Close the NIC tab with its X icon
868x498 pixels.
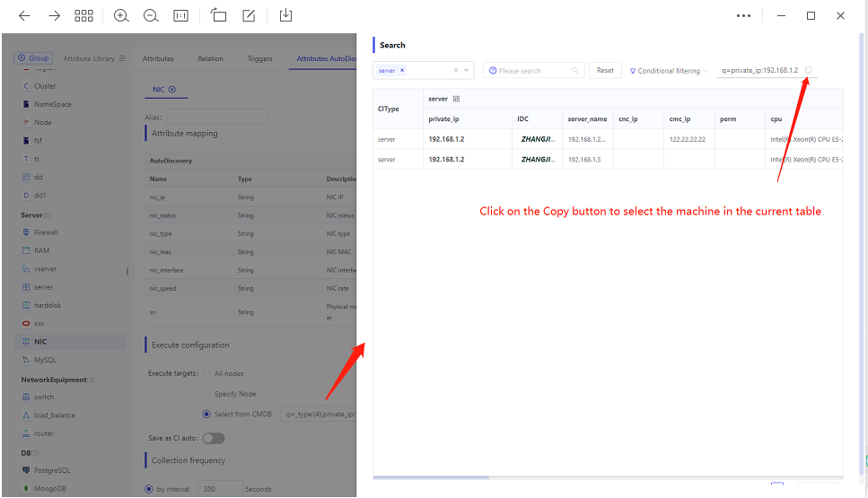[172, 90]
